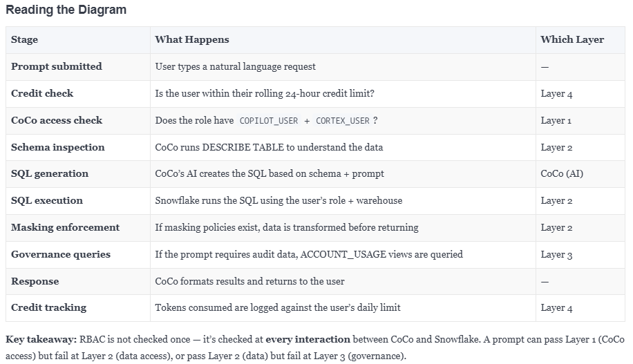Select the 'Stage' column header

tap(78, 40)
